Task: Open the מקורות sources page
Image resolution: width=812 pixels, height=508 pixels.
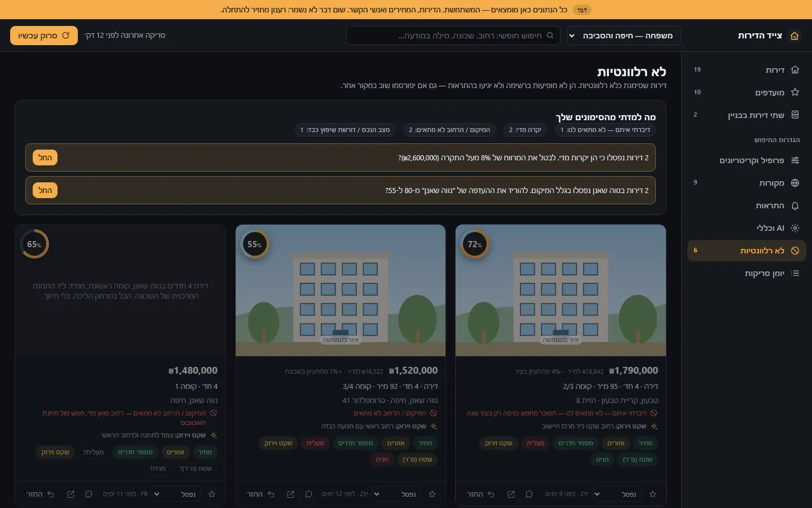Action: (x=747, y=183)
